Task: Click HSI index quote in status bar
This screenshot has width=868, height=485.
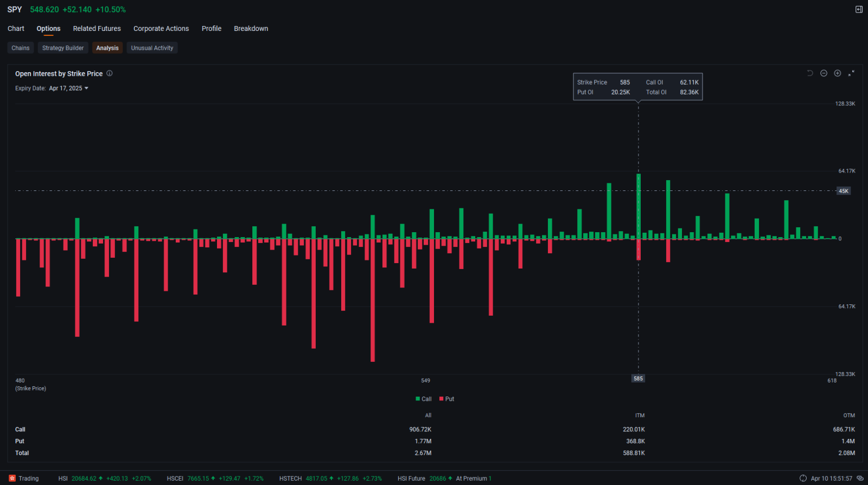Action: pyautogui.click(x=105, y=478)
